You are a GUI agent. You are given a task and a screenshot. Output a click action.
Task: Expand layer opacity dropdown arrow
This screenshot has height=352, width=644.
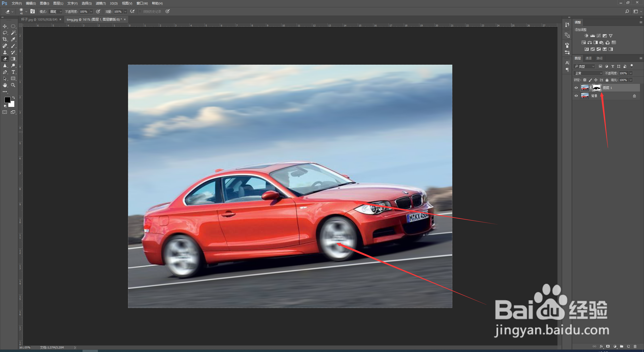pyautogui.click(x=631, y=73)
